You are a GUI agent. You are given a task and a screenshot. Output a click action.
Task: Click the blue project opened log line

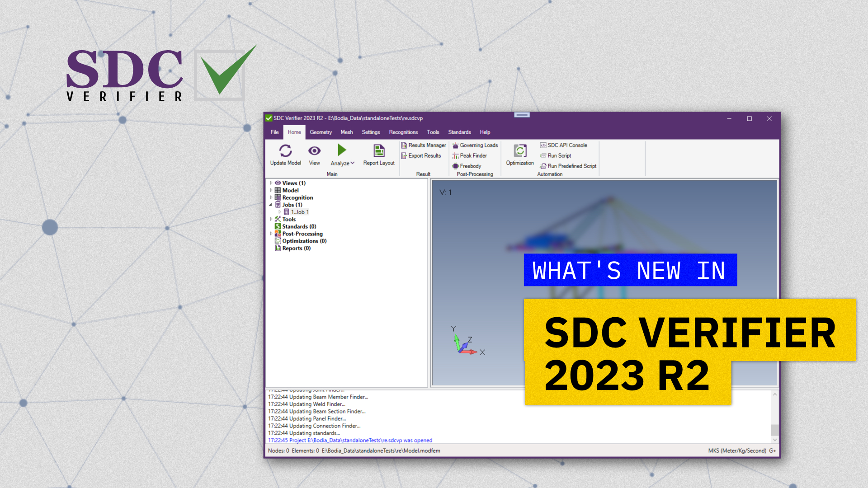click(350, 440)
